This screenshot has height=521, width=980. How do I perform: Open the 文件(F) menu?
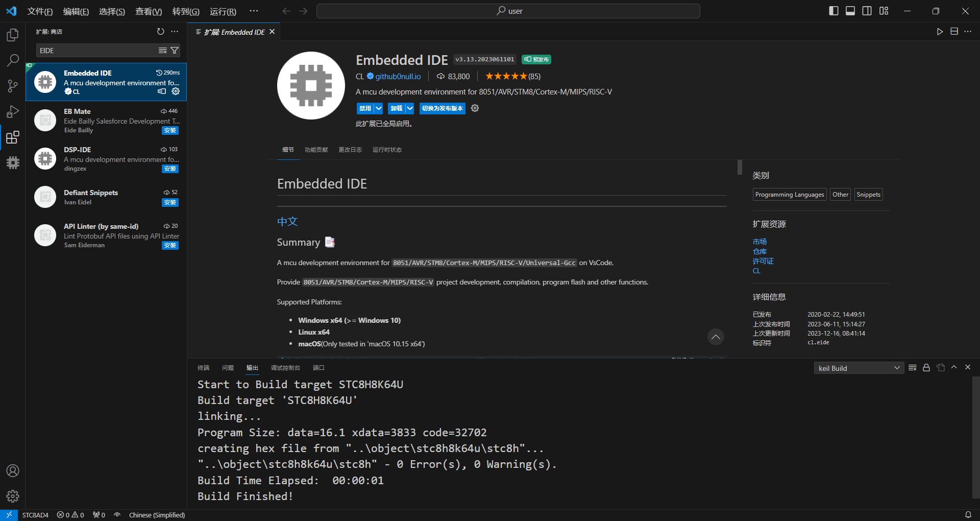pyautogui.click(x=40, y=11)
